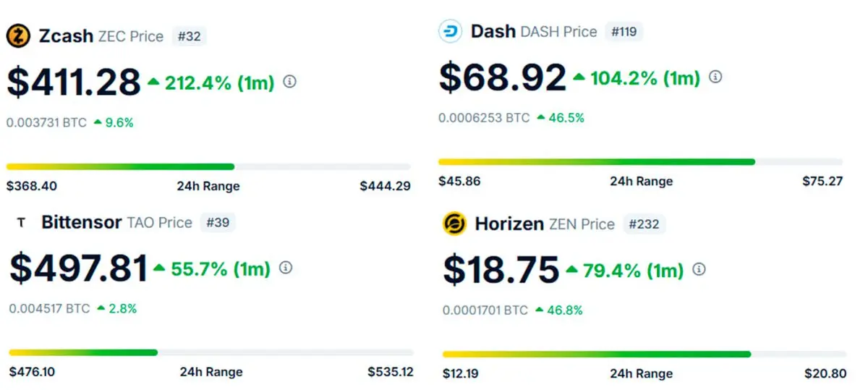
Task: Open info icon beside Horizen 79.4% change
Action: coord(699,270)
